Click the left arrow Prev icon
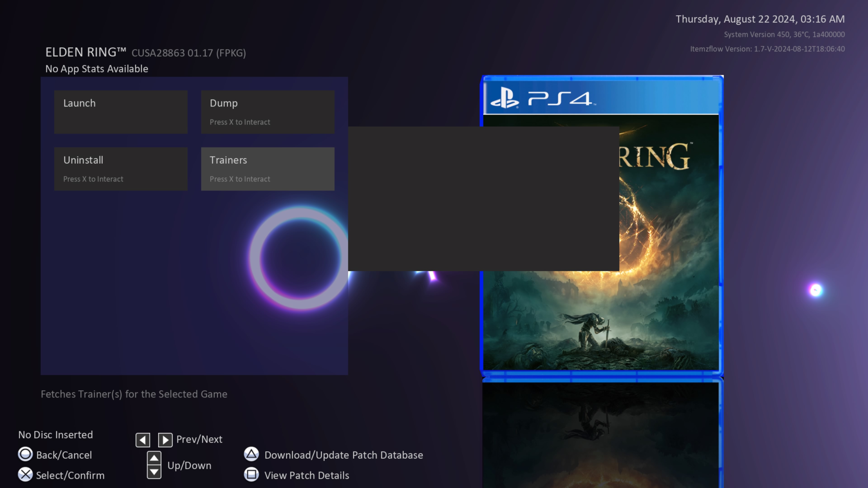The image size is (868, 488). point(143,440)
